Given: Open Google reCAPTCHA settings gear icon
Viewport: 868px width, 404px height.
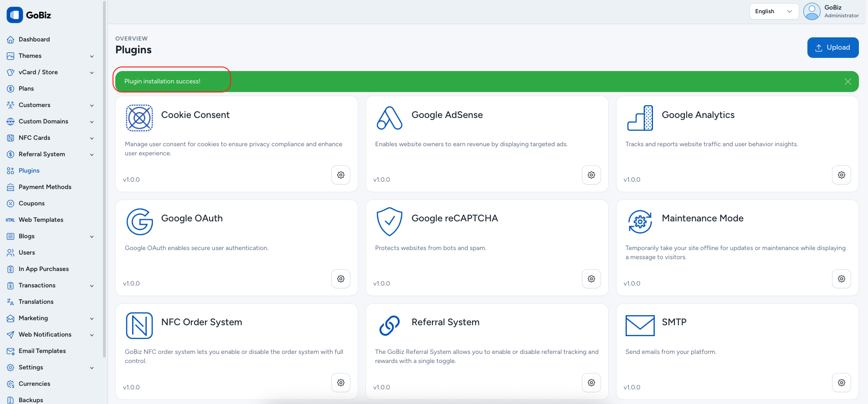Looking at the screenshot, I should [591, 279].
